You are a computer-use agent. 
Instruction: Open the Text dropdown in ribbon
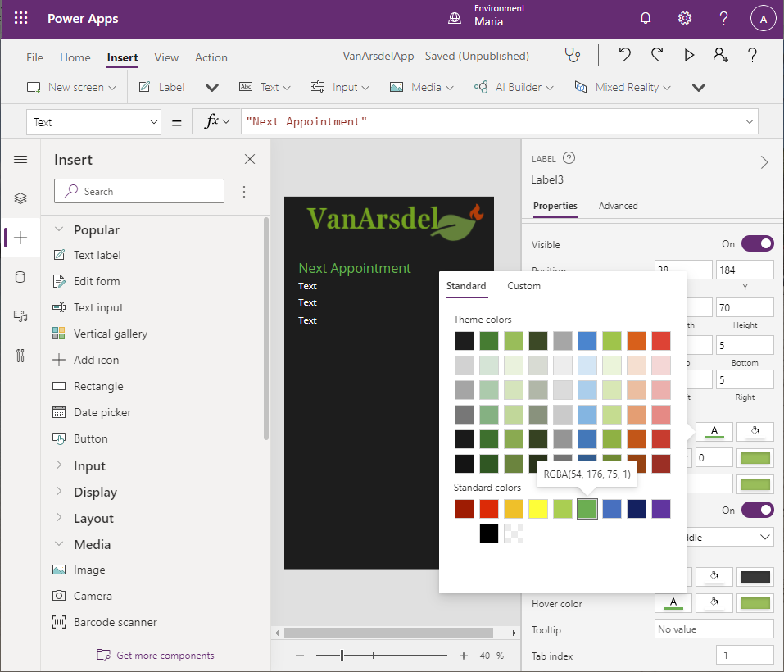click(x=265, y=87)
